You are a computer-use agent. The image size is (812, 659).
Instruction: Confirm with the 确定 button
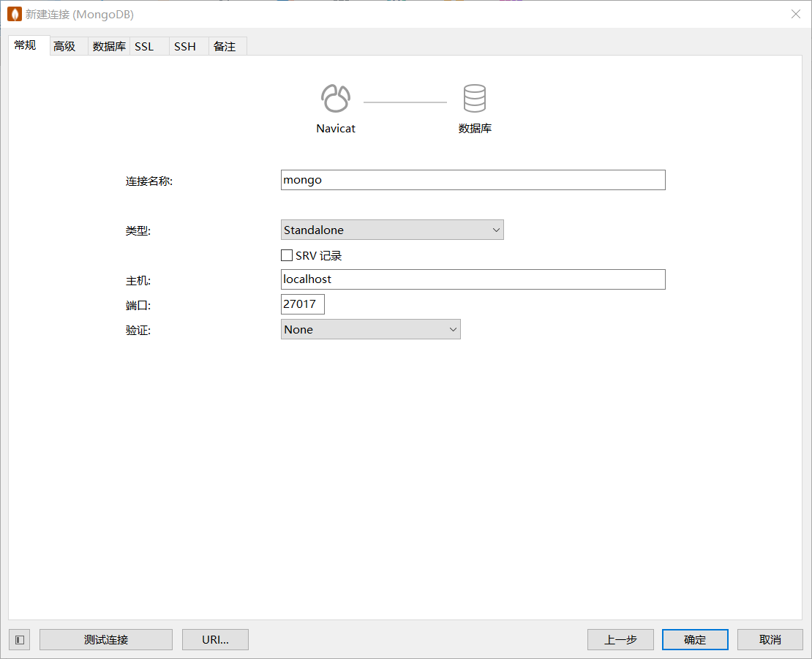pos(695,640)
